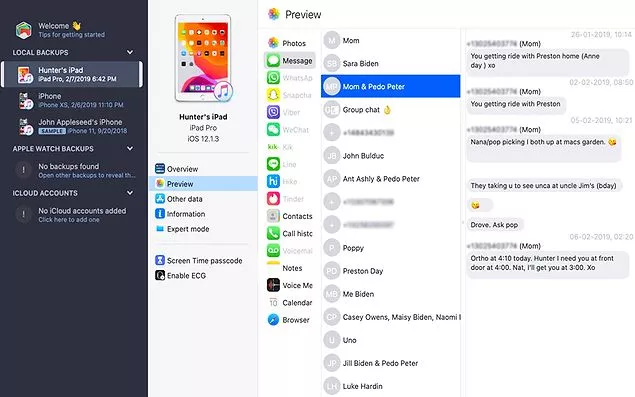Click No backups found warning row

click(x=75, y=170)
